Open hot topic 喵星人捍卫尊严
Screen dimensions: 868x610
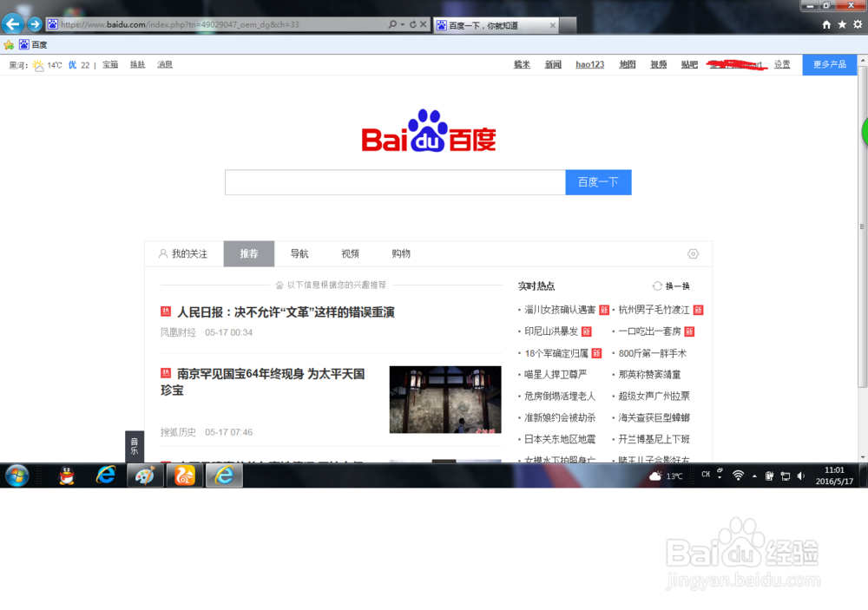(556, 374)
